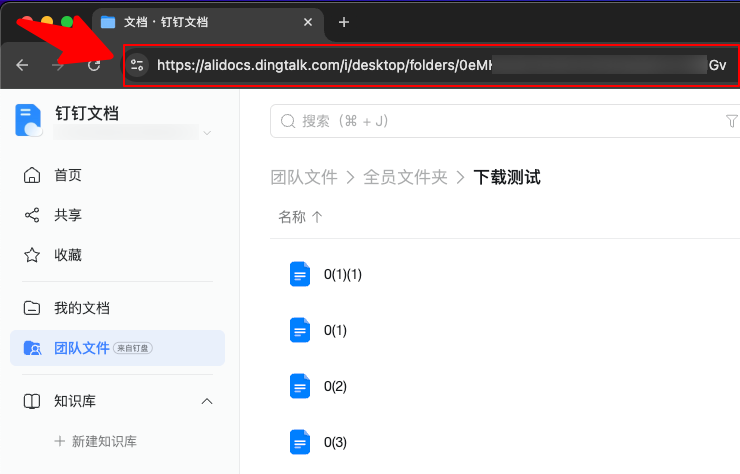Click the 知识库 book icon
The image size is (740, 474).
[x=32, y=401]
